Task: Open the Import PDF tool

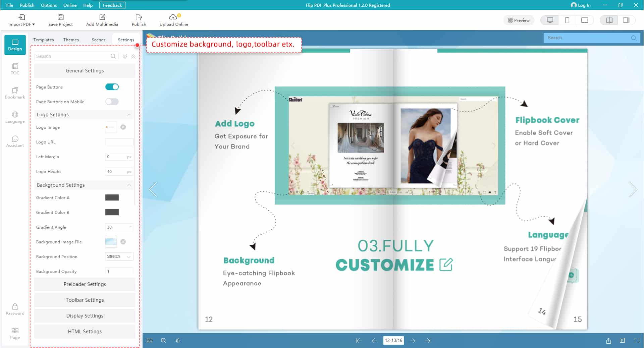Action: 21,19
